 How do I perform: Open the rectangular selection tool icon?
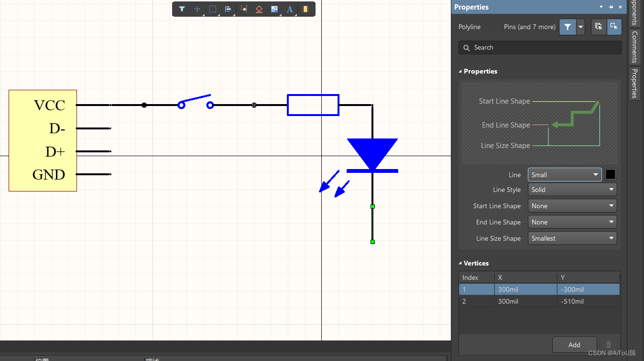(x=212, y=9)
